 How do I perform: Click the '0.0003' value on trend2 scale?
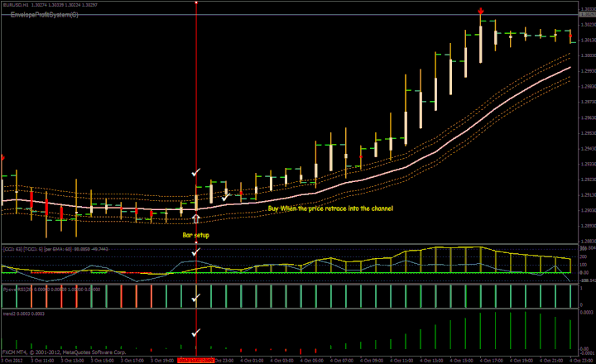[586, 313]
